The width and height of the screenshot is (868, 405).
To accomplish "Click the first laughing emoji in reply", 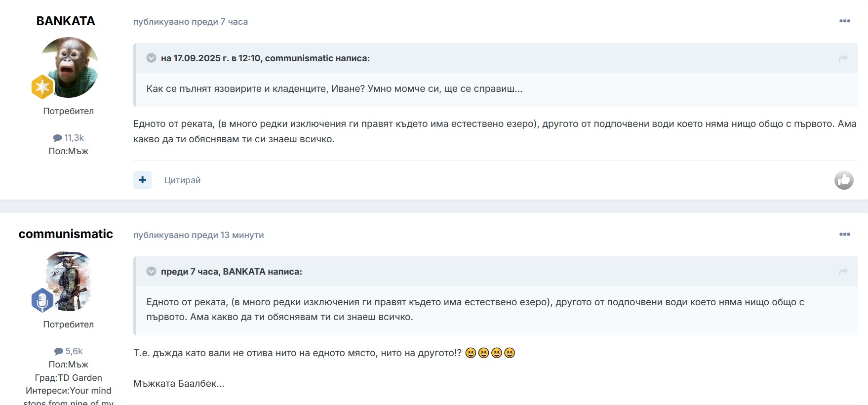I will point(471,353).
